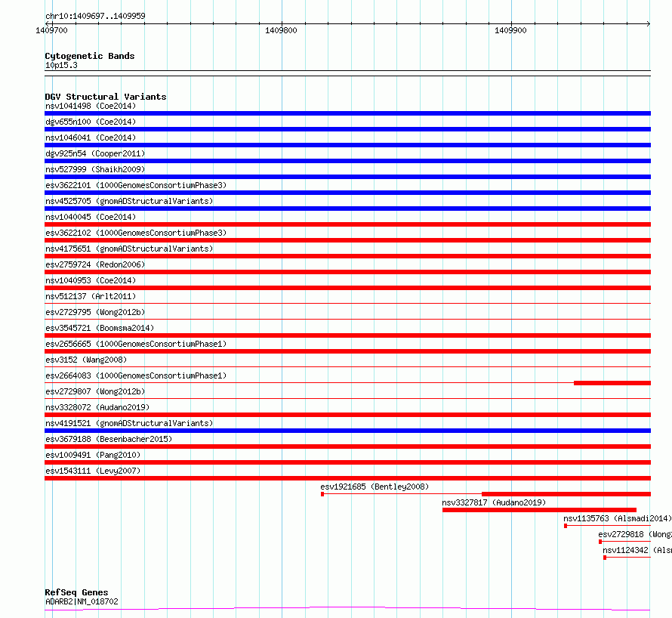
Task: Click esv2656665 (1000GenomesConsortiumPhase1) label
Action: (x=136, y=344)
